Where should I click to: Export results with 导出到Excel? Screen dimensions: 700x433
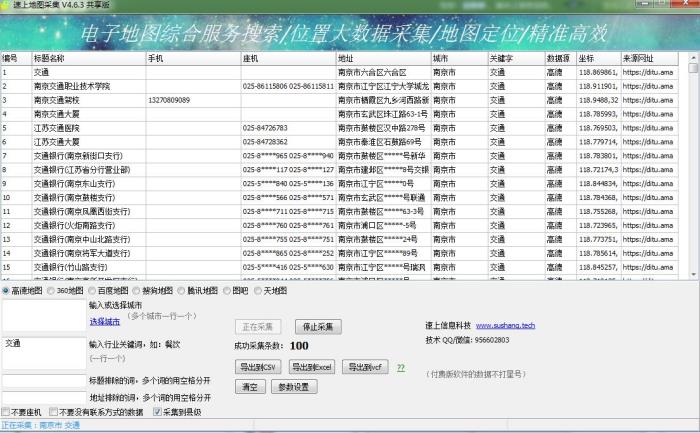(312, 367)
